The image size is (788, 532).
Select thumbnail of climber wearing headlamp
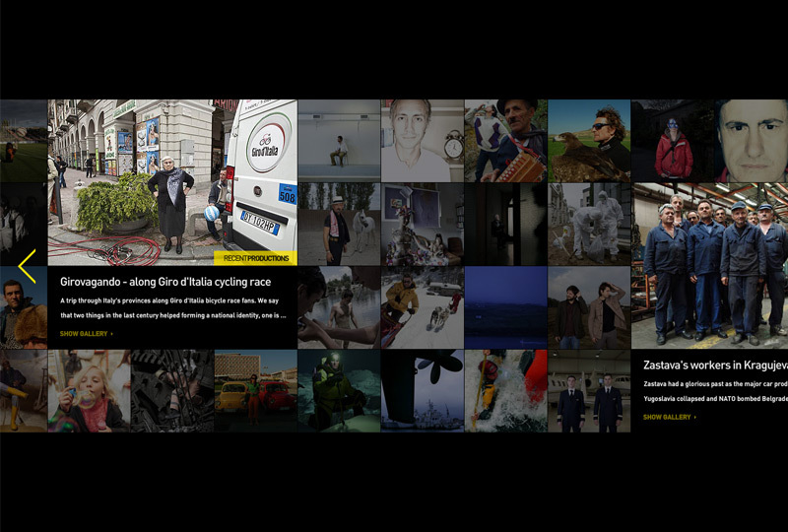339,391
